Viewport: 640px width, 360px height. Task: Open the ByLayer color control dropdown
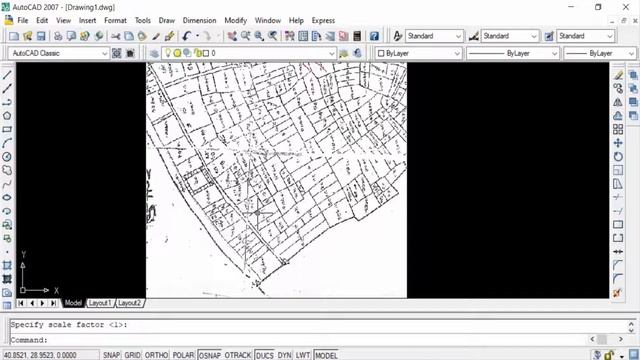coord(418,53)
